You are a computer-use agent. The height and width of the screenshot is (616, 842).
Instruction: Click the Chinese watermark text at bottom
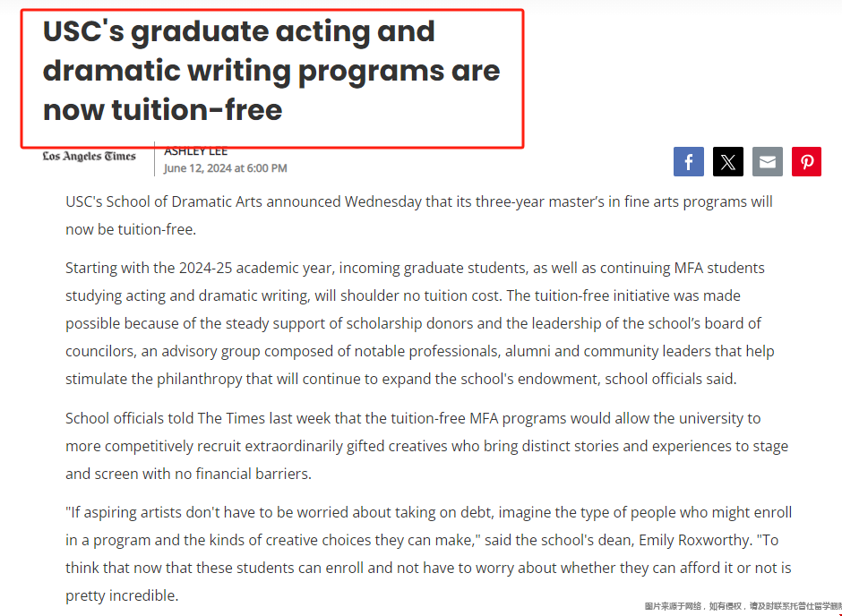[743, 606]
